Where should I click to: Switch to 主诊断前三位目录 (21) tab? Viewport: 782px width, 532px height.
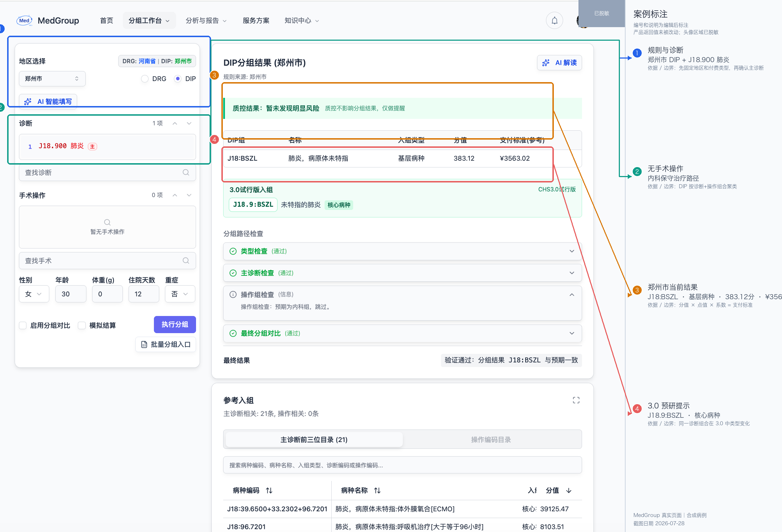click(314, 440)
